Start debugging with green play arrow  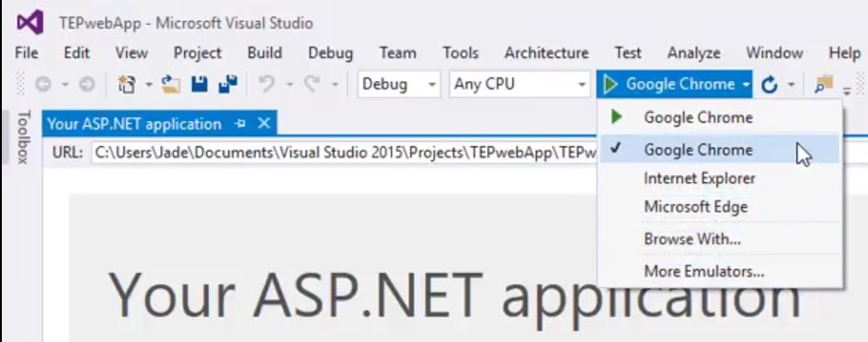611,84
